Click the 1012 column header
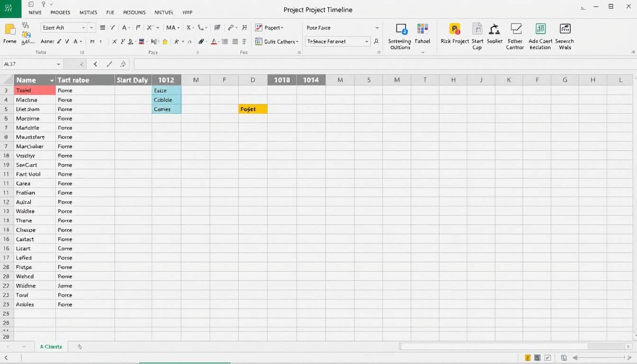 coord(166,80)
